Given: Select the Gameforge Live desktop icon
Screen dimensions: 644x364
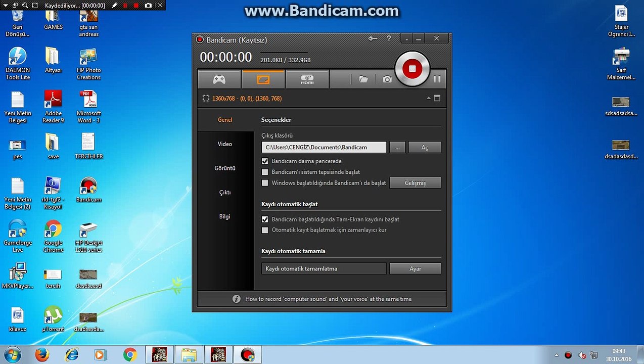Looking at the screenshot, I should pos(18,236).
